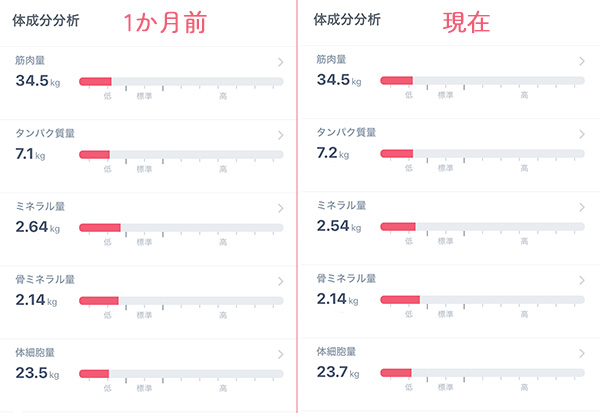Viewport: 600px width, 413px height.
Task: Open 骨ミネラル量 chevron in 1か月前 panel
Action: pos(280,281)
